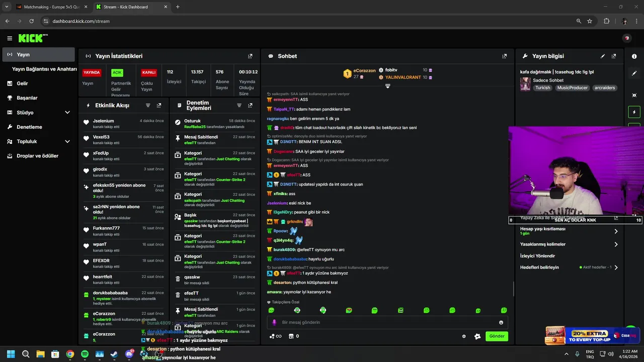Open the Windows Start menu
Image resolution: width=644 pixels, height=362 pixels.
pos(11,354)
